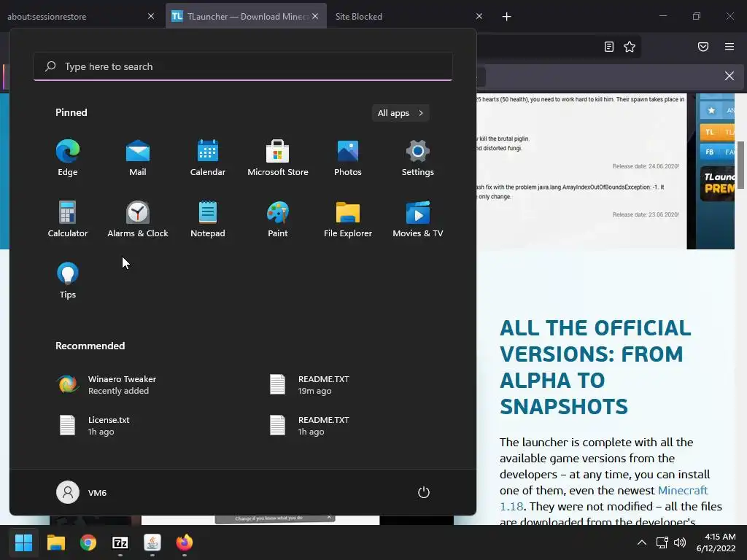Open the Tips app
The width and height of the screenshot is (747, 560).
pyautogui.click(x=68, y=281)
